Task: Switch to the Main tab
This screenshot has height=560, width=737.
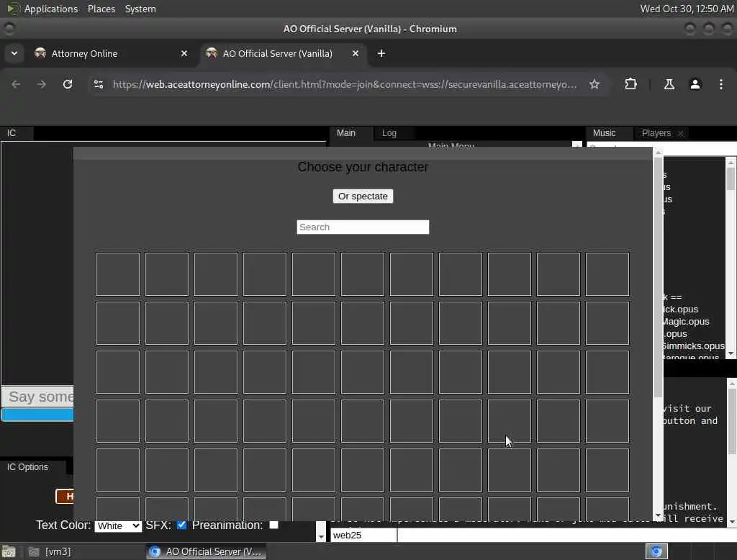Action: coord(346,133)
